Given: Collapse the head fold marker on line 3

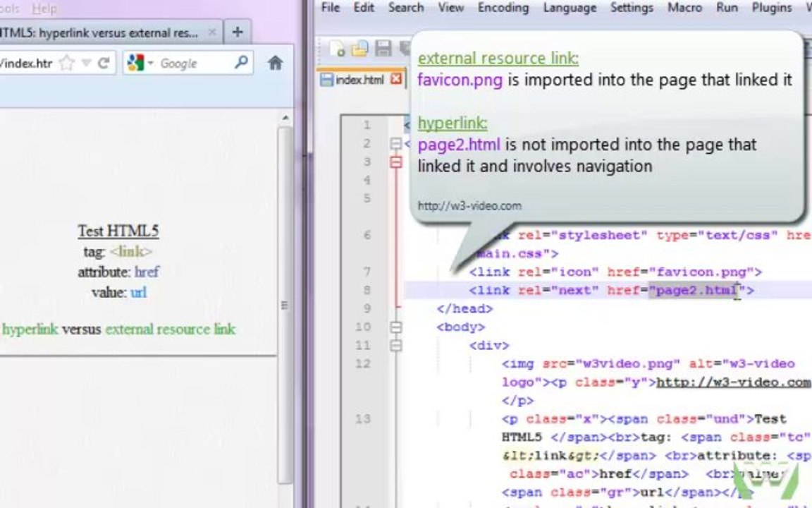Looking at the screenshot, I should coord(395,162).
